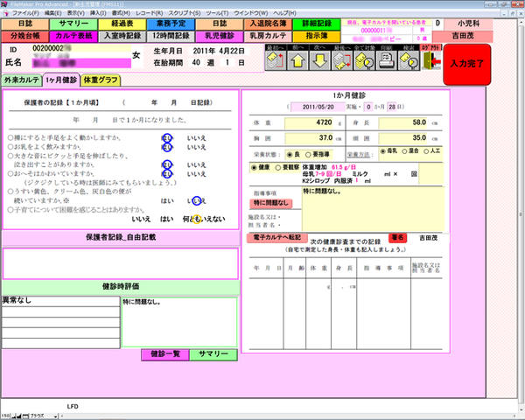Click the 特に問題なし button

click(270, 203)
